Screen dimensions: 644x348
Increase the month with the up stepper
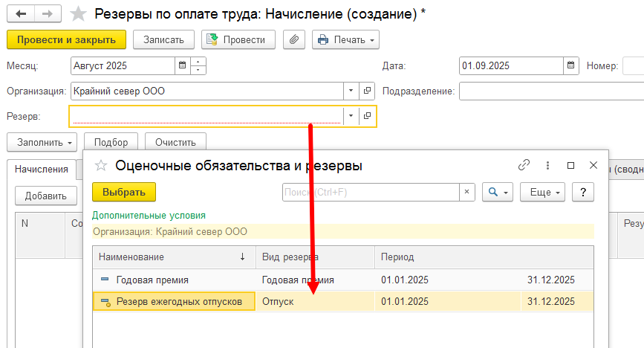coord(198,62)
